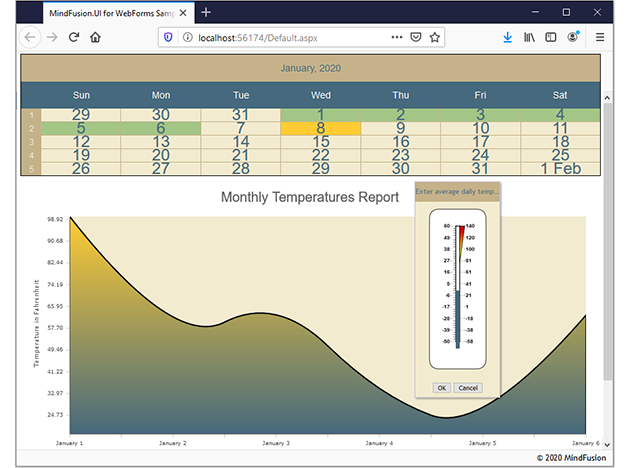Click calendar day 31 on Friday
Screen dimensions: 630x468
click(x=481, y=169)
